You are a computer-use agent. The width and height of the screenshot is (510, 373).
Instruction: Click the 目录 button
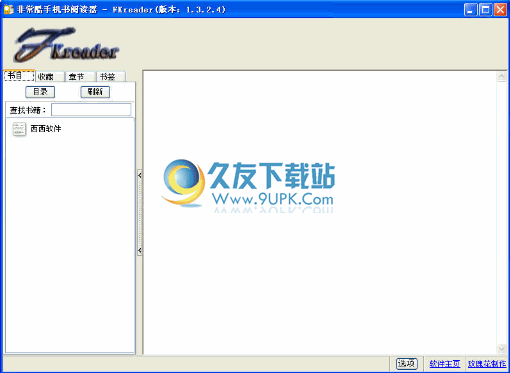40,92
